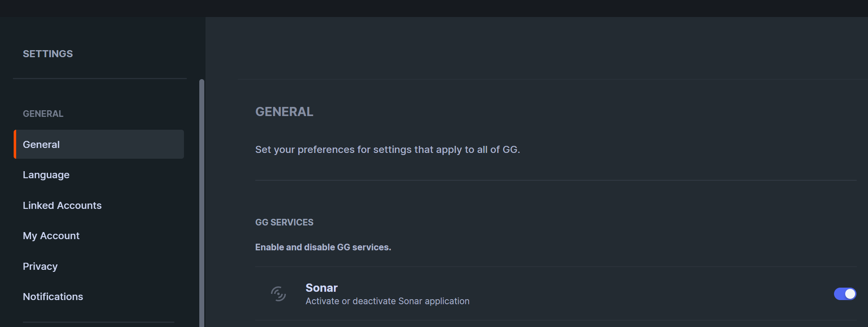This screenshot has height=327, width=868.
Task: Click the 'Activate or deactivate Sonar application' text
Action: pyautogui.click(x=387, y=301)
